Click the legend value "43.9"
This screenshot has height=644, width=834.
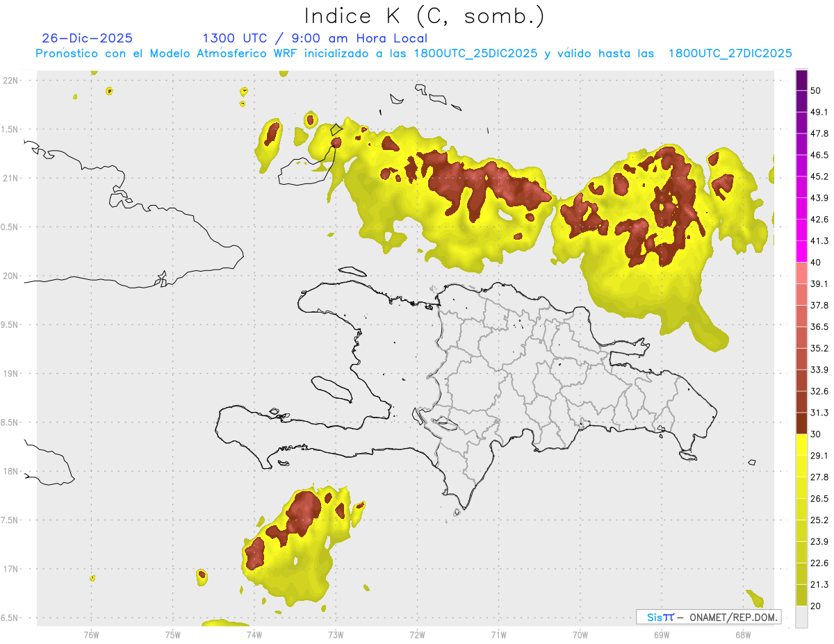[819, 198]
